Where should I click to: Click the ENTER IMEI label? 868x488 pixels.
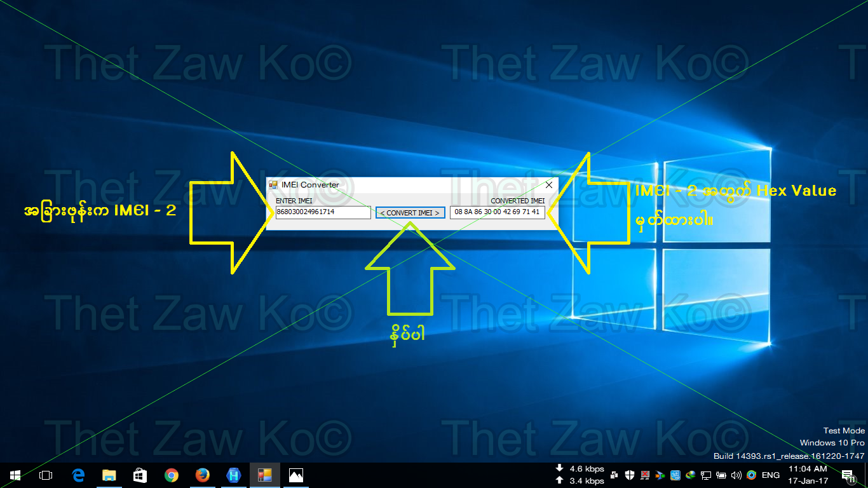point(294,201)
